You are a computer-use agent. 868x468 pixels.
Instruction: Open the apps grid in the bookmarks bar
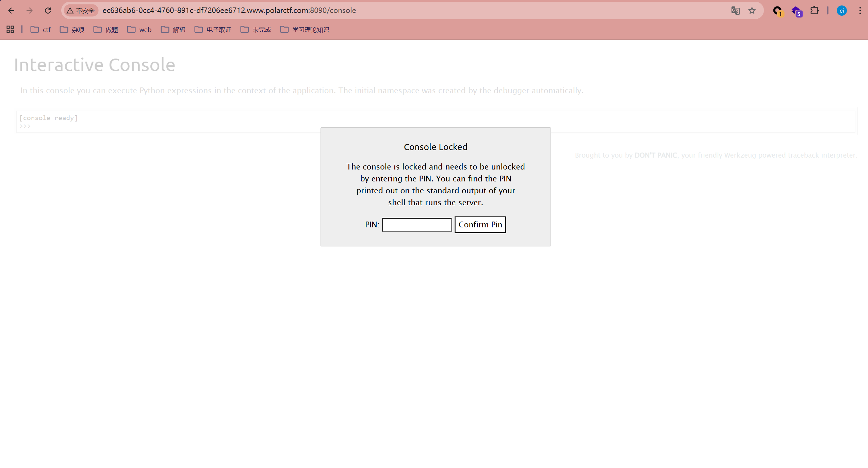pyautogui.click(x=10, y=30)
